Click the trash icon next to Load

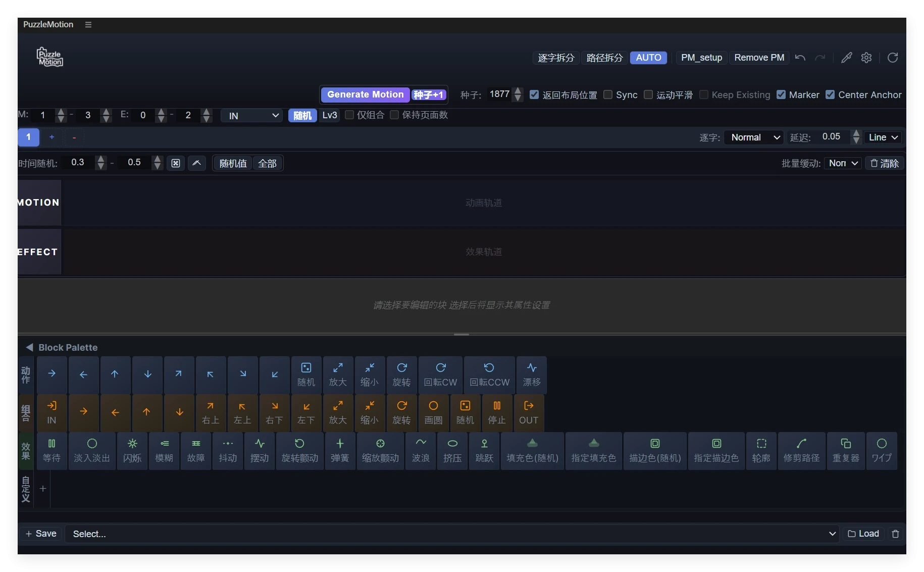coord(895,534)
